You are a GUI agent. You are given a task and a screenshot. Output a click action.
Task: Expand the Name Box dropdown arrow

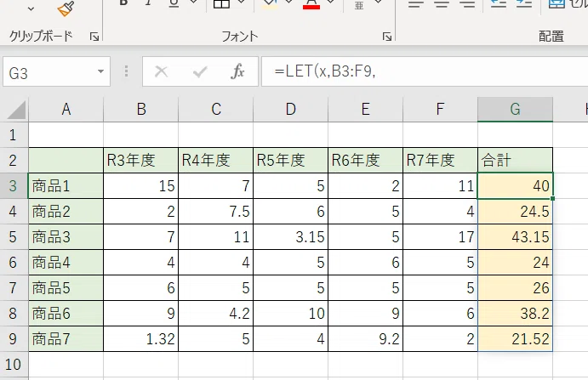100,71
